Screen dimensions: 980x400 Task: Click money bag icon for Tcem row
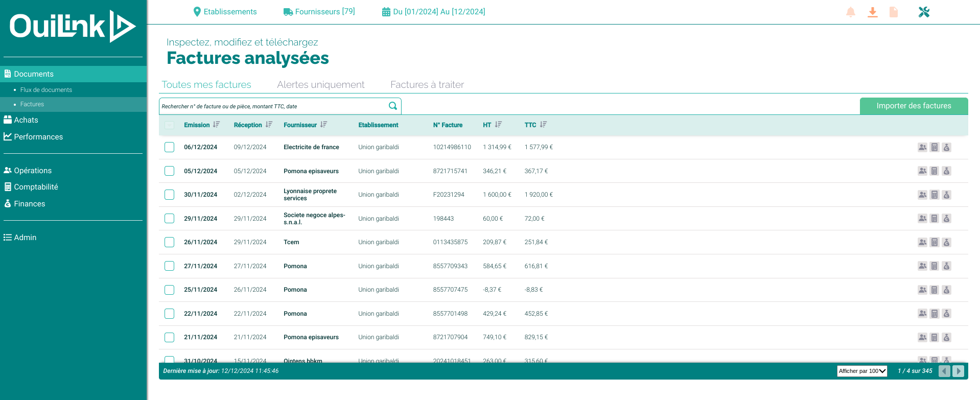tap(947, 242)
